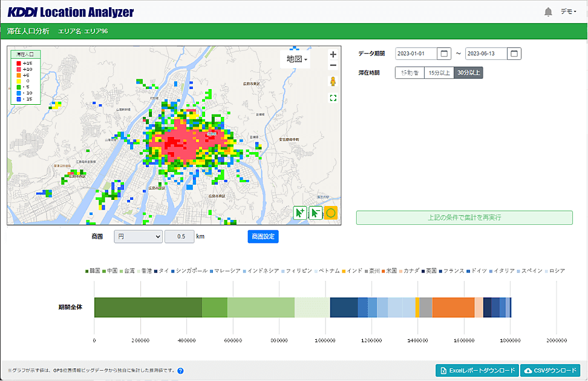This screenshot has height=381, width=588.
Task: Zoom out of the map
Action: [x=333, y=66]
